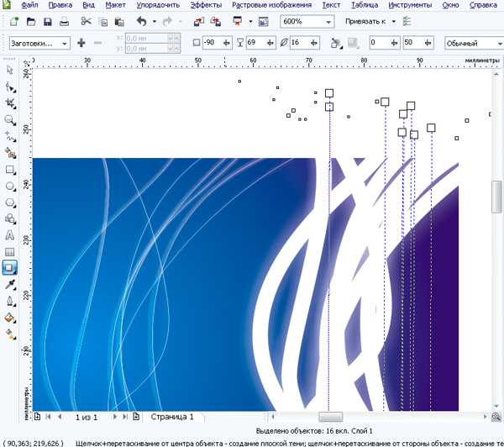Image resolution: width=504 pixels, height=447 pixels.
Task: Open the Undo history dropdown arrow
Action: 155,22
